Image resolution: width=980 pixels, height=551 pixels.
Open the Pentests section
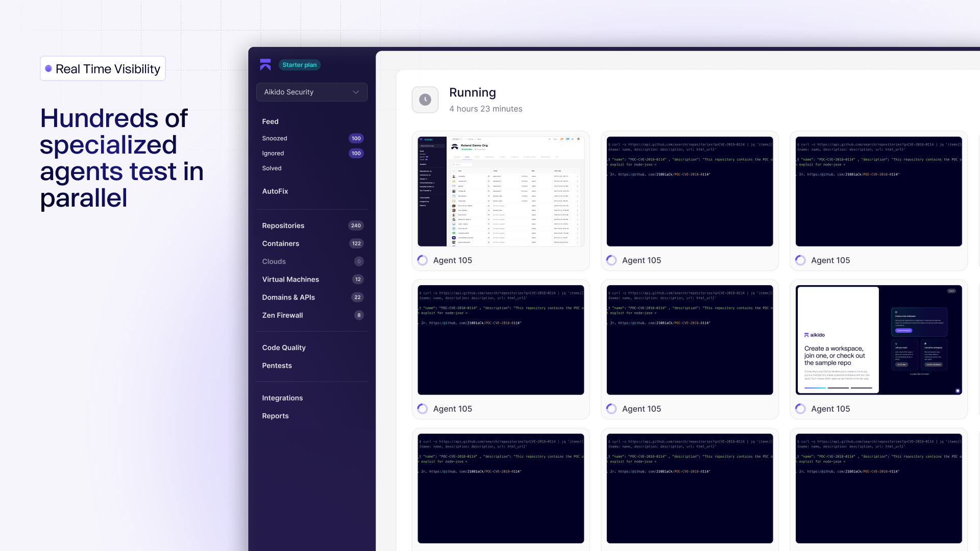(277, 366)
